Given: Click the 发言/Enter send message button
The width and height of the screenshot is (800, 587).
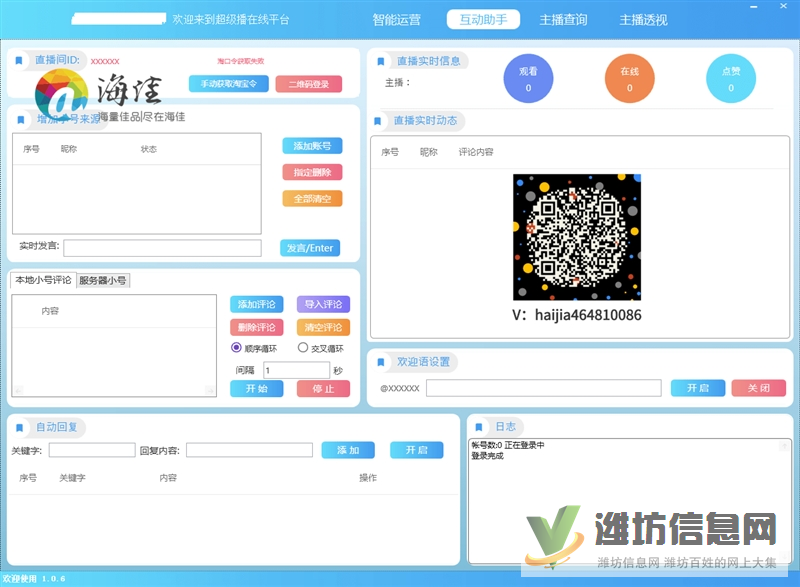Looking at the screenshot, I should point(310,247).
